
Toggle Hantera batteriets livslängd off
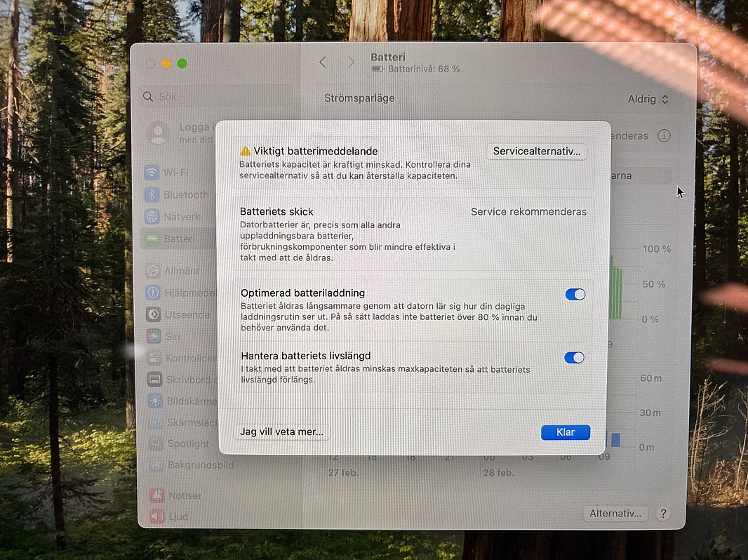point(574,358)
